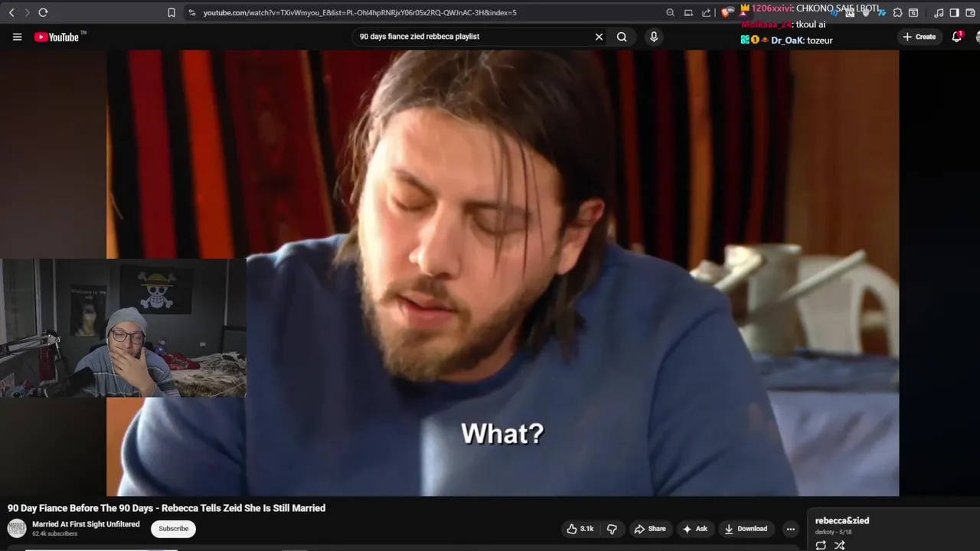Reload the current page
Image resolution: width=980 pixels, height=551 pixels.
43,12
